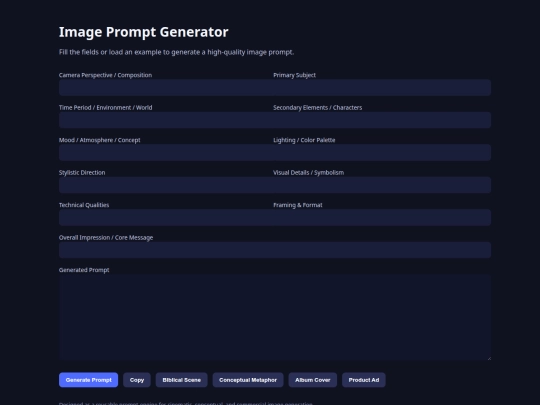
Task: Click the 'Lighting / Color Palette' label text
Action: pos(304,140)
